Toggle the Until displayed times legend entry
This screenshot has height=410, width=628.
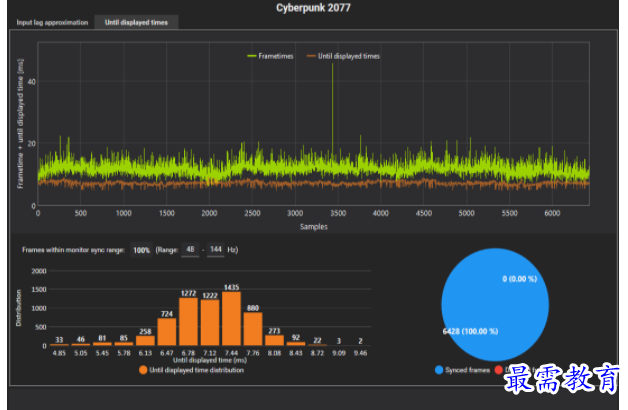point(343,56)
